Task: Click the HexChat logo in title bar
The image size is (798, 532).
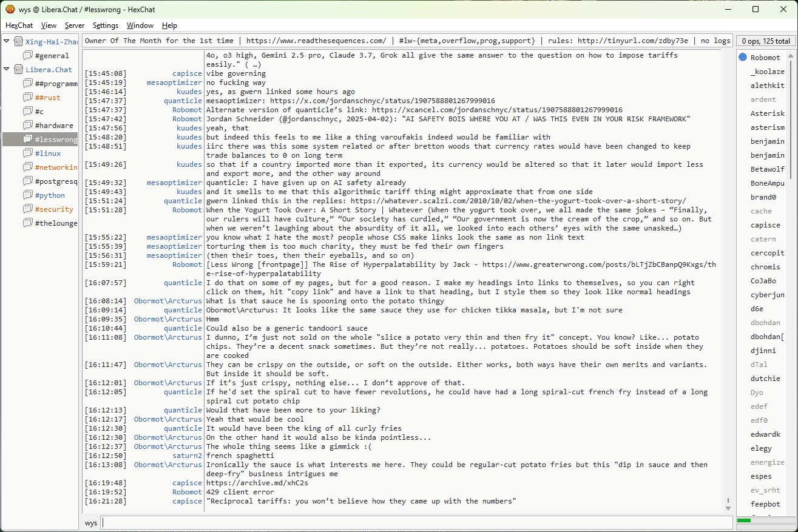Action: (10, 9)
